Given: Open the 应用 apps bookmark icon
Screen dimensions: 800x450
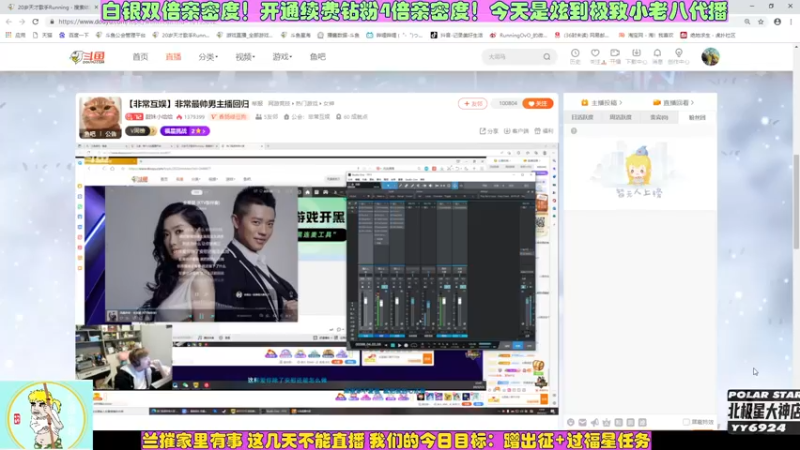Looking at the screenshot, I should [x=15, y=35].
